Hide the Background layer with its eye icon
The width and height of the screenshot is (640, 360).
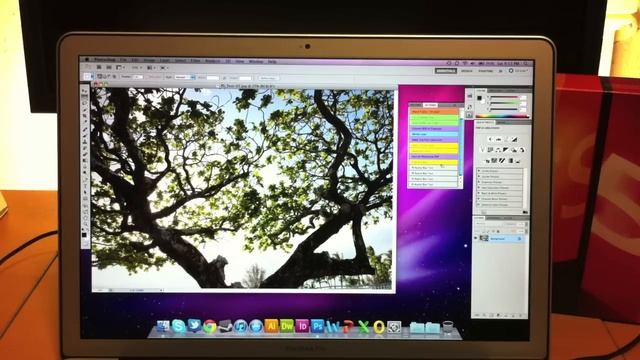(476, 238)
